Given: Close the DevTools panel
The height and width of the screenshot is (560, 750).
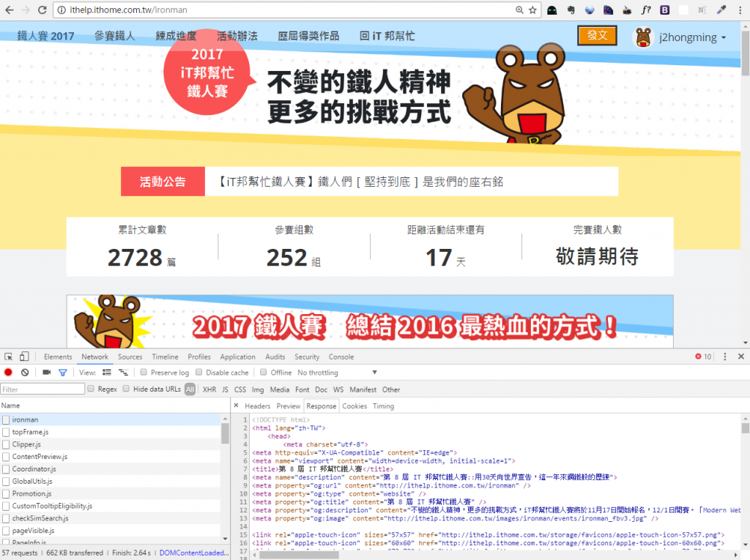Looking at the screenshot, I should coord(741,356).
